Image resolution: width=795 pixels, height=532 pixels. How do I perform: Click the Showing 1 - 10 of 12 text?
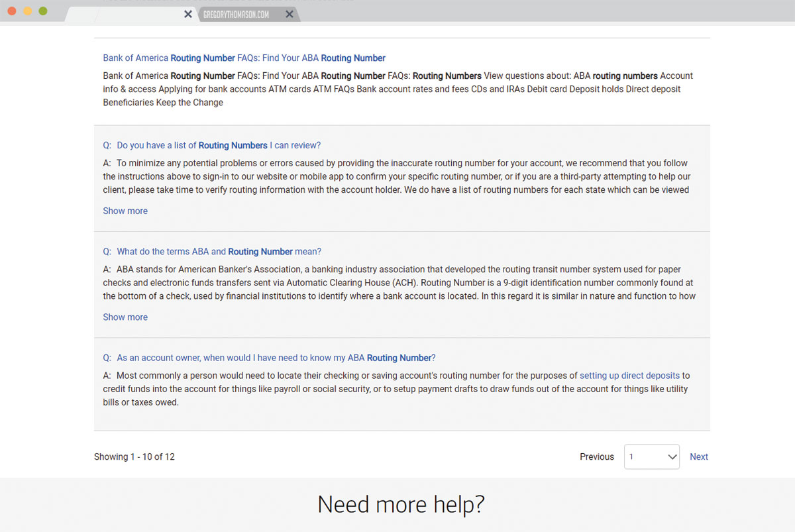(134, 456)
